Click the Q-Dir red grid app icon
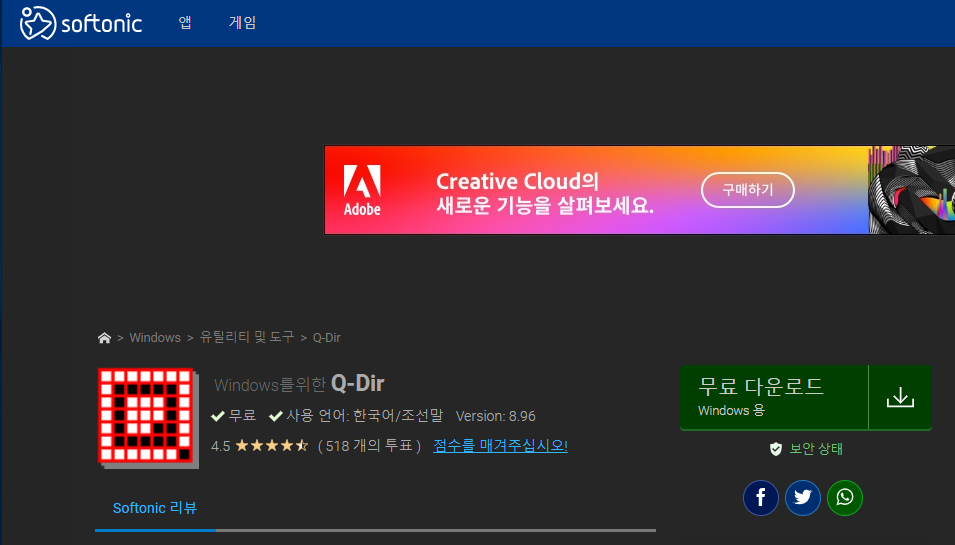Viewport: 955px width, 545px height. 148,418
